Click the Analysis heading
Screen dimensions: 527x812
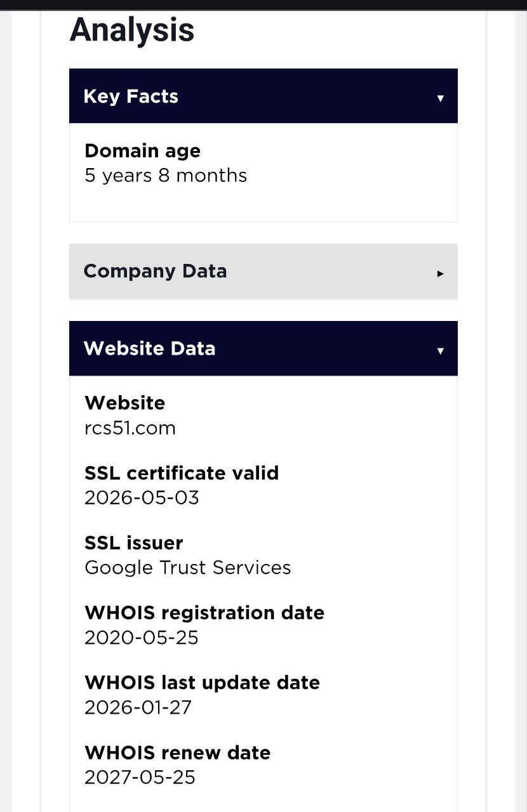point(132,30)
